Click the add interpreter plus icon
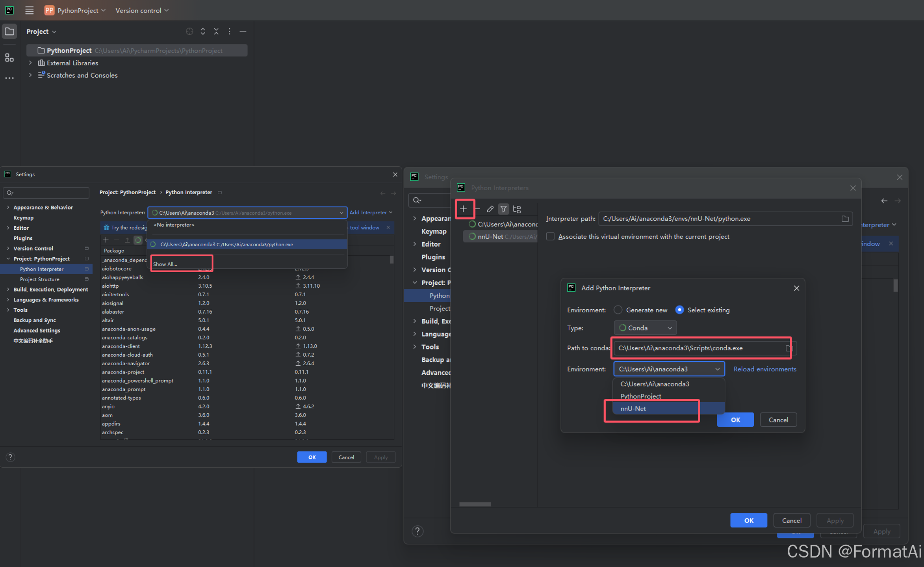Image resolution: width=924 pixels, height=567 pixels. (x=464, y=209)
